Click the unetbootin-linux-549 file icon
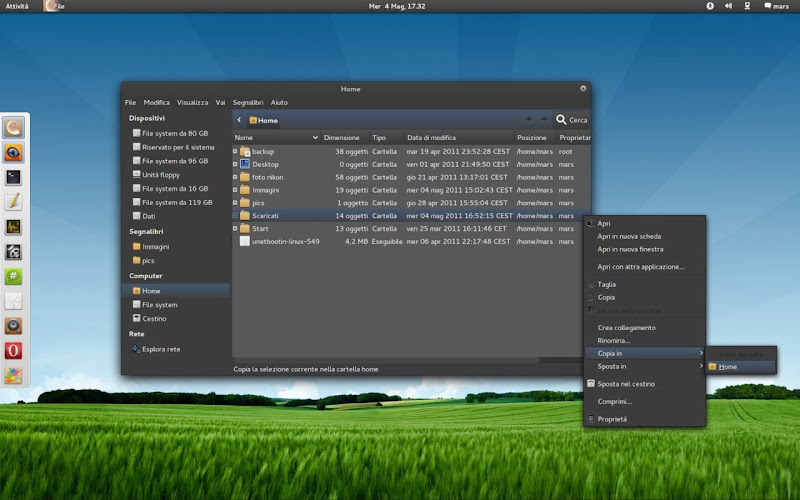Image resolution: width=800 pixels, height=500 pixels. pos(245,241)
